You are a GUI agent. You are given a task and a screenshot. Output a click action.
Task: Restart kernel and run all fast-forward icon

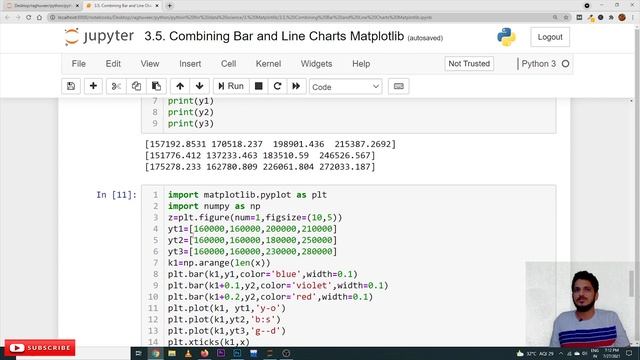point(296,86)
